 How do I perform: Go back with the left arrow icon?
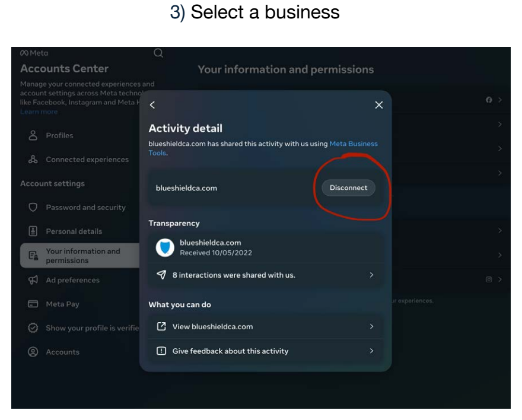pyautogui.click(x=152, y=105)
